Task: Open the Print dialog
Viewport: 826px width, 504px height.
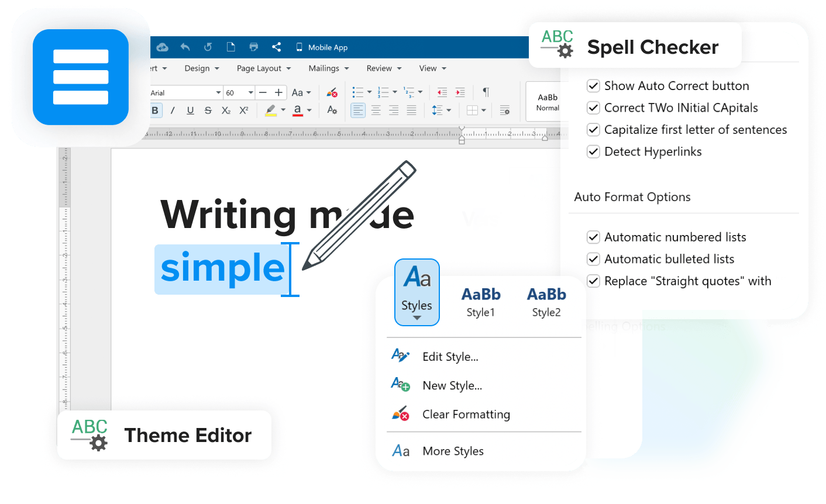Action: tap(253, 47)
